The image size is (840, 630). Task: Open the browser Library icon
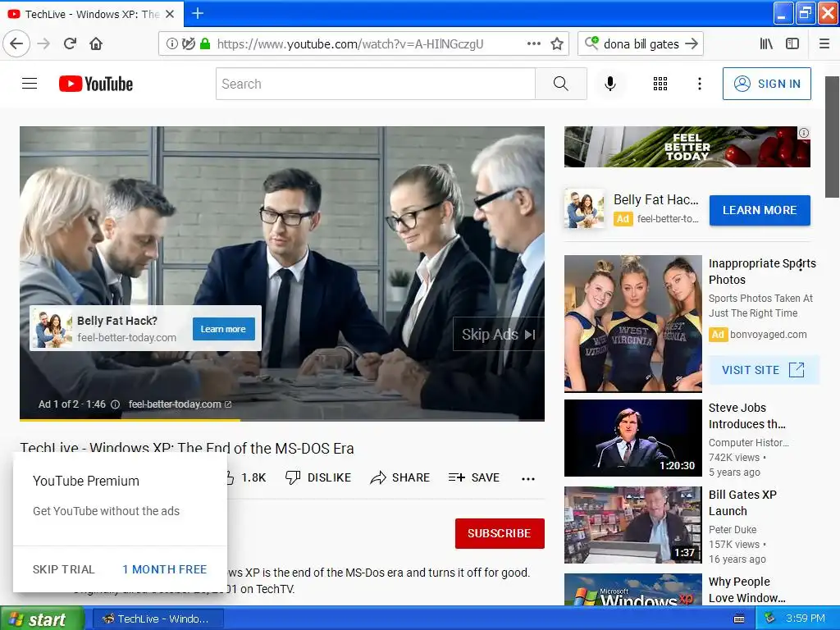click(x=766, y=43)
